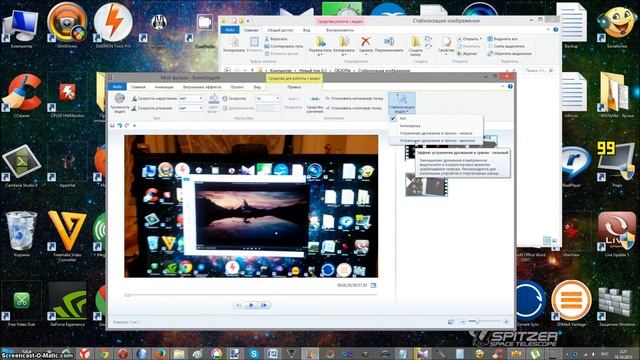Switch to Movie Maker's Вид tab
Screen dimensions: 640x360
pos(257,87)
